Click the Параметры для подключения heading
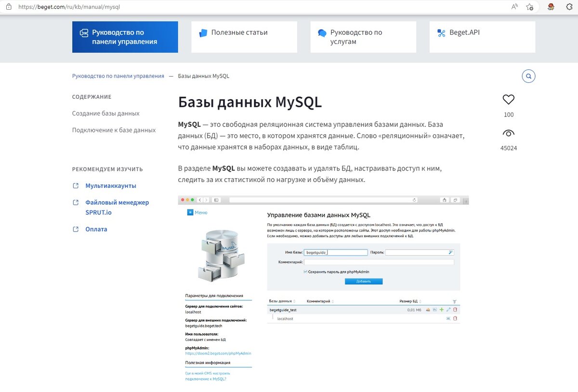 click(214, 296)
